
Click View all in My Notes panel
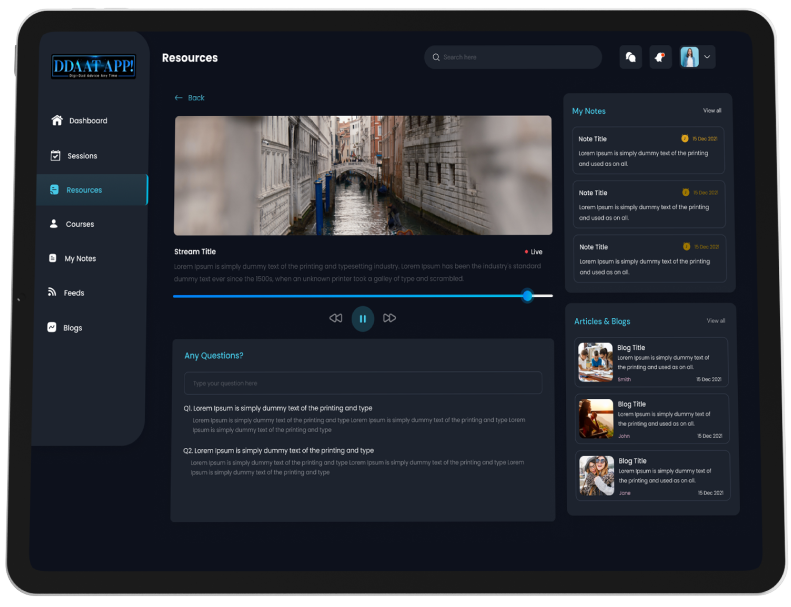(712, 111)
